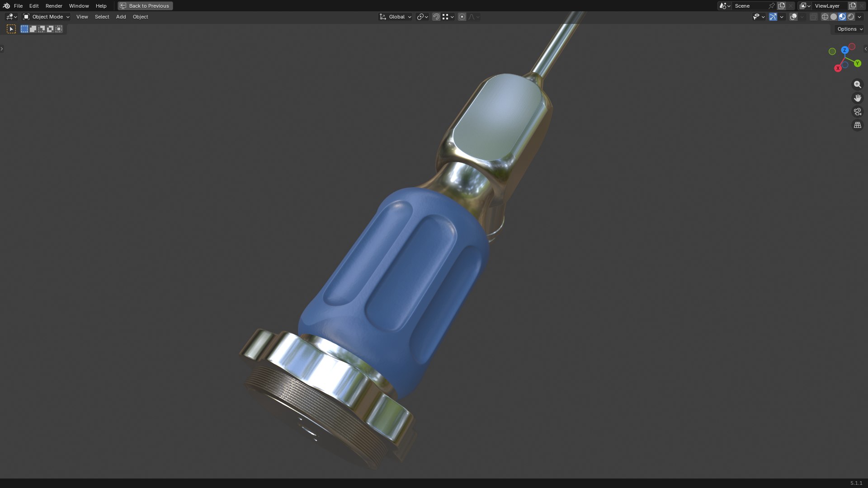Open the proportional editing falloff dropdown

[474, 17]
